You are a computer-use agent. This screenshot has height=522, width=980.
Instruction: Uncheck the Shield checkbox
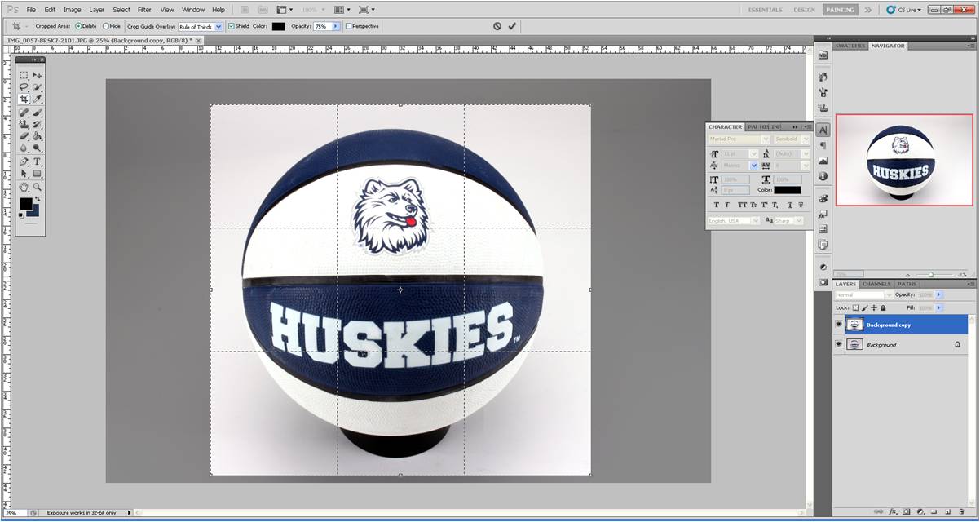(231, 26)
